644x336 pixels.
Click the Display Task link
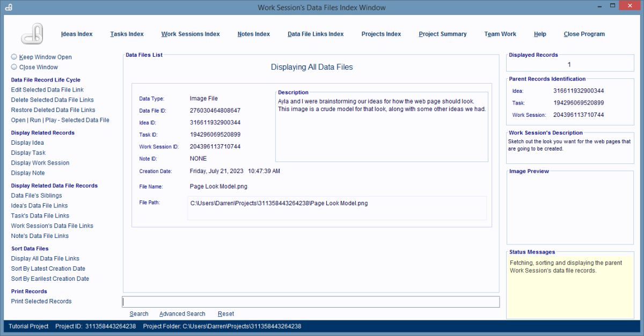click(x=28, y=153)
